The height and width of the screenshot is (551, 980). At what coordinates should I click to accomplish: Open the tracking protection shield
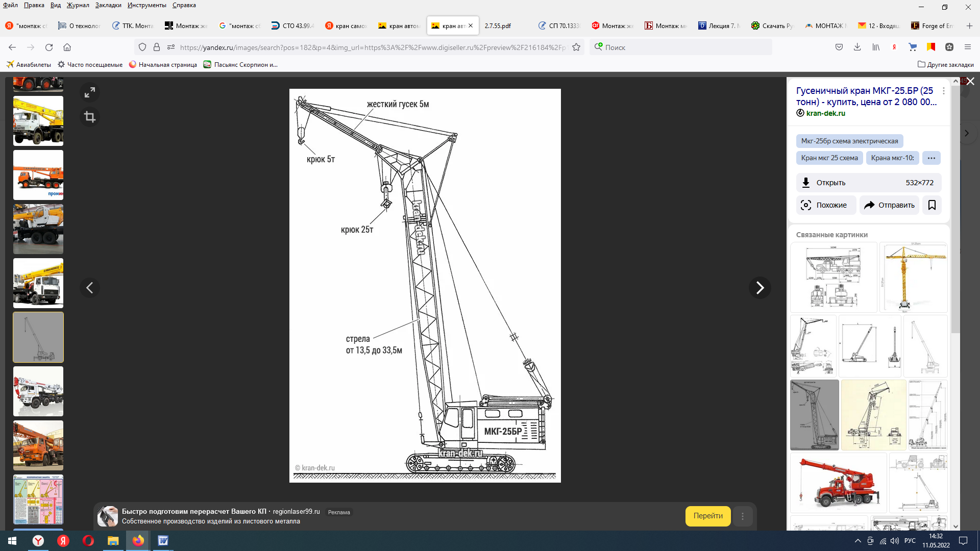(x=142, y=47)
